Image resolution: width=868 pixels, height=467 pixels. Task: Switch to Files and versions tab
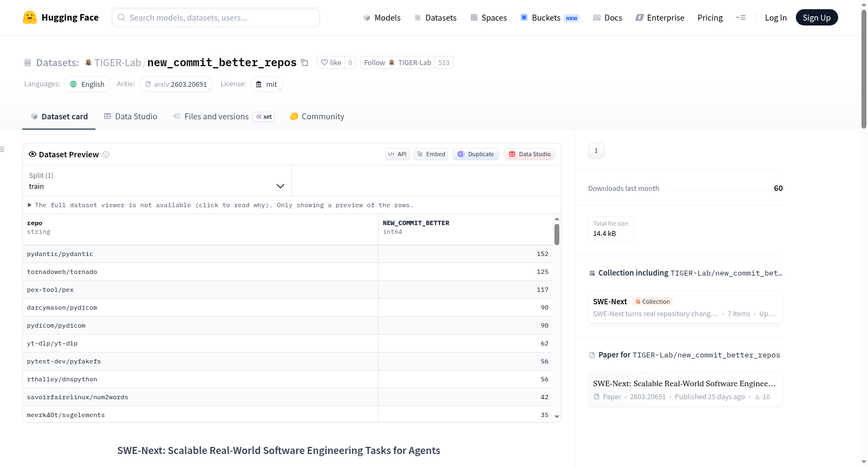click(224, 117)
